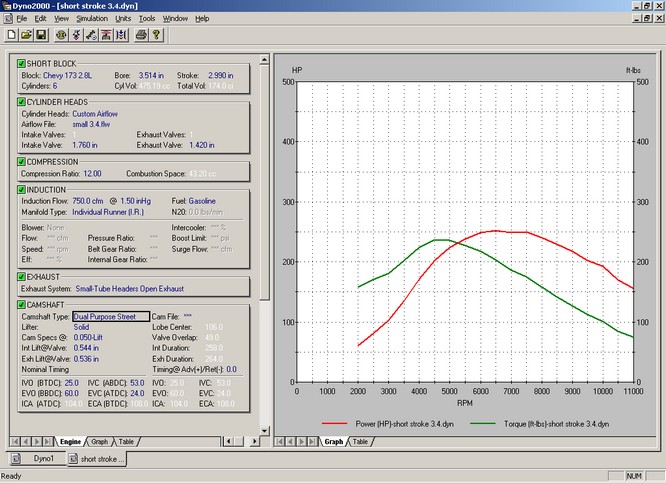This screenshot has height=484, width=666.
Task: Toggle the SHORT BLOCK checkbox
Action: click(x=21, y=64)
